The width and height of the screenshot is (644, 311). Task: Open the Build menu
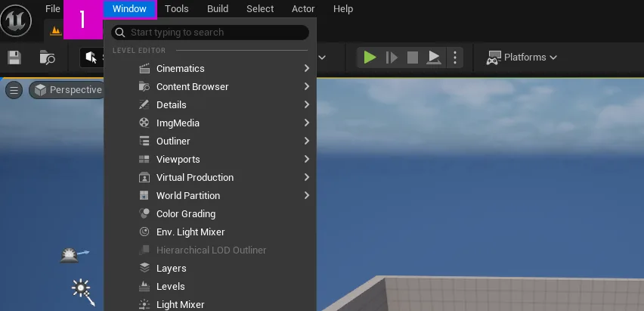(x=218, y=8)
